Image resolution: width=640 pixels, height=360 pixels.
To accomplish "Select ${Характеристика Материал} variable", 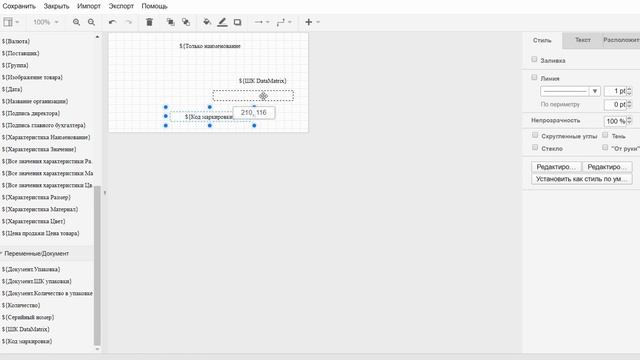I will click(x=40, y=209).
